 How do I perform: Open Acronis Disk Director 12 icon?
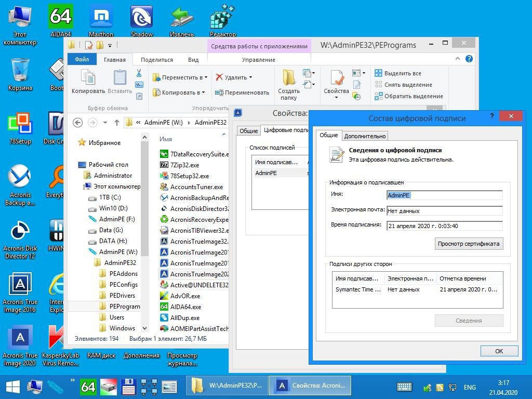20,240
